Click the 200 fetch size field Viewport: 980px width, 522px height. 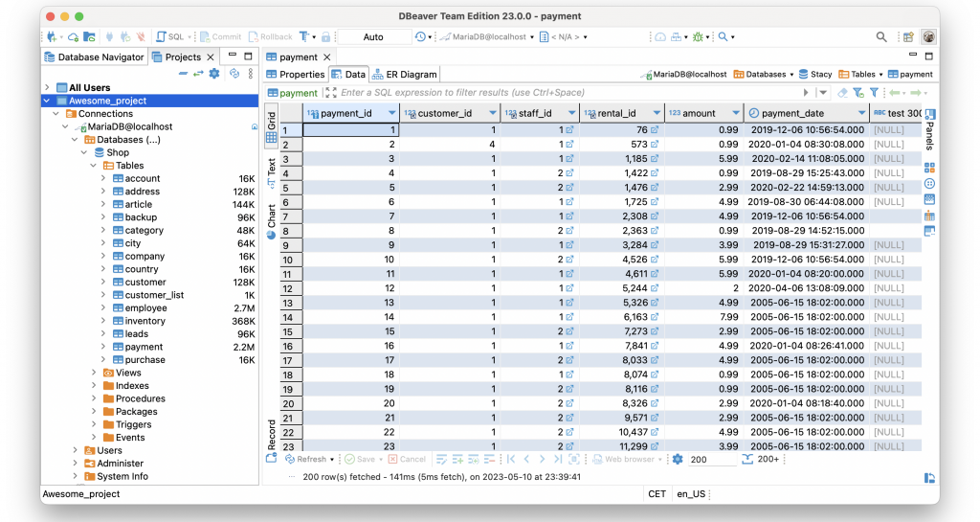712,460
